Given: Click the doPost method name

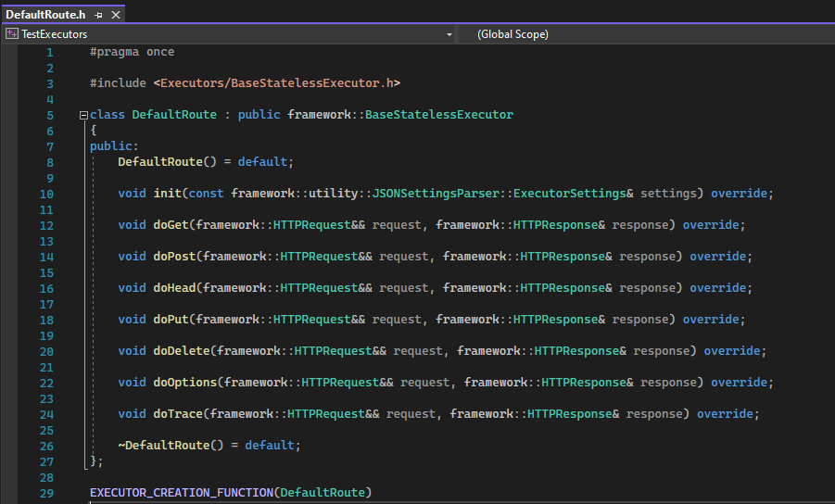Looking at the screenshot, I should (x=174, y=256).
